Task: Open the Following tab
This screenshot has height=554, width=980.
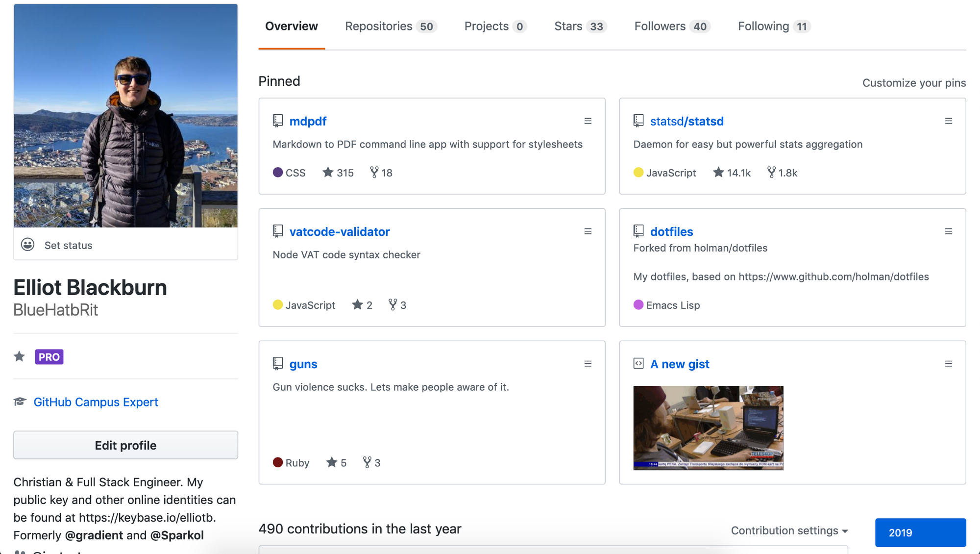Action: pos(774,26)
